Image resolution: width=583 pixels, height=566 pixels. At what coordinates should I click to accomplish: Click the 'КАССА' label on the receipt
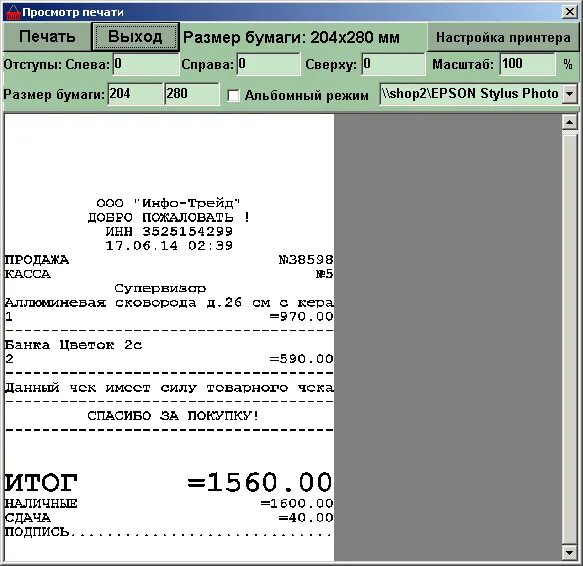[28, 274]
